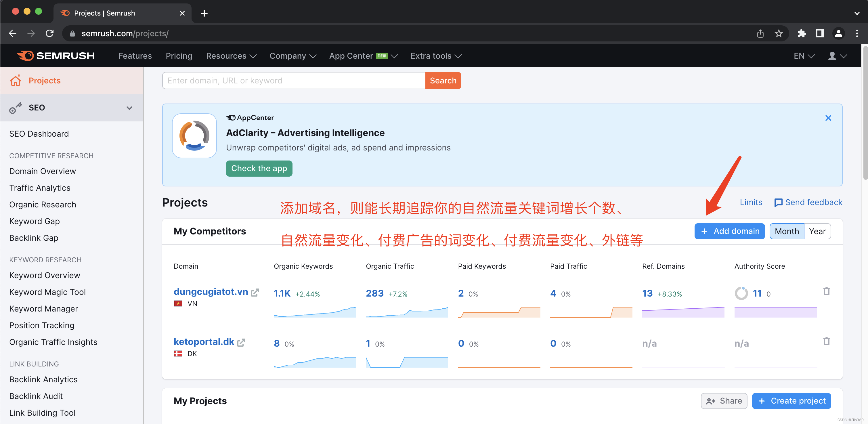Click Organic Keywords 1.1K value for dungcugiatot.vn
This screenshot has height=424, width=868.
coord(282,293)
